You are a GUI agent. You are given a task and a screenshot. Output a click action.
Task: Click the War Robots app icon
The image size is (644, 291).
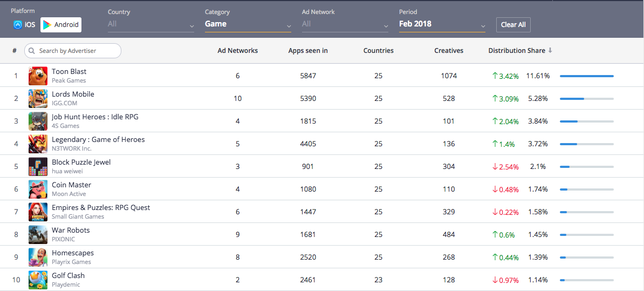(38, 234)
